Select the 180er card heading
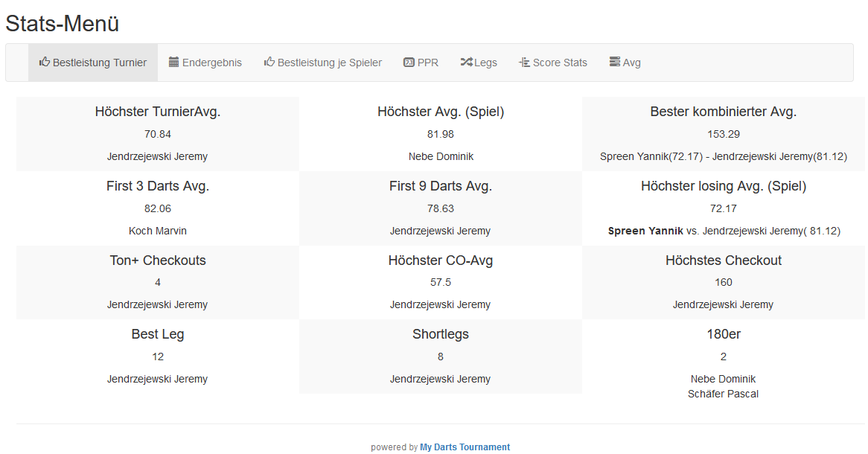 [x=724, y=335]
